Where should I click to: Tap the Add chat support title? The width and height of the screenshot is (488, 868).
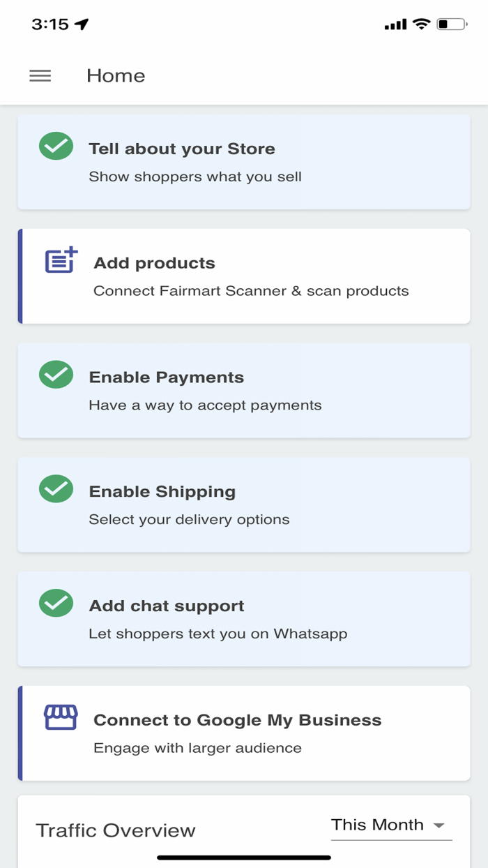[x=167, y=606]
